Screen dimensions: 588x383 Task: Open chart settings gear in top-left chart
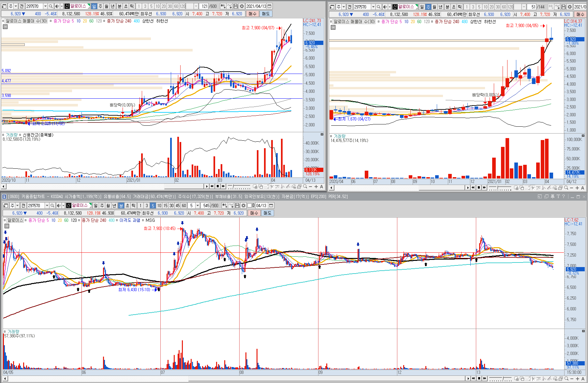pyautogui.click(x=242, y=6)
